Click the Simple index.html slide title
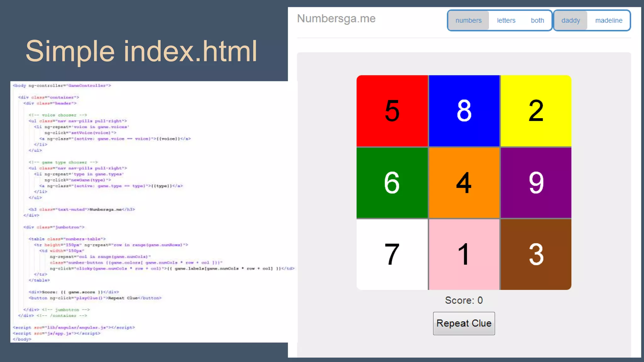644x362 pixels. 142,51
